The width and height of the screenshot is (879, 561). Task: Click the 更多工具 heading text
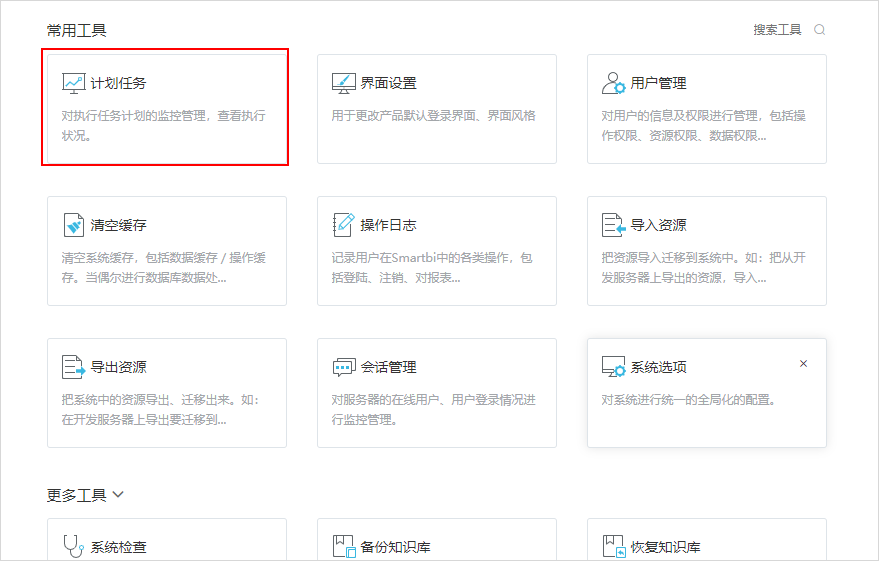76,495
